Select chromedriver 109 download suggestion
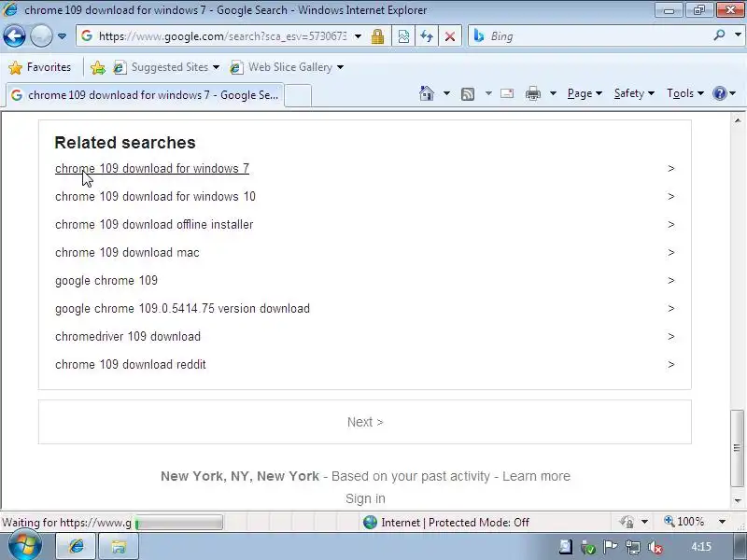 (x=128, y=337)
